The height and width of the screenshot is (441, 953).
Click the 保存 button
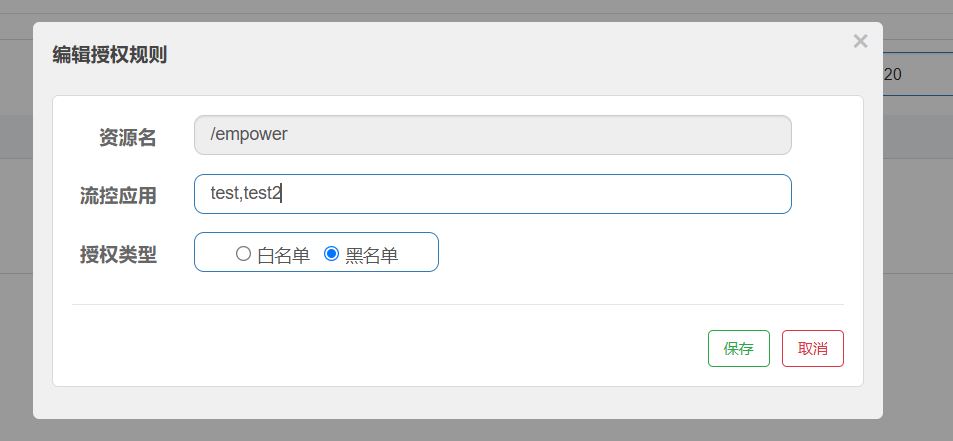[x=738, y=348]
